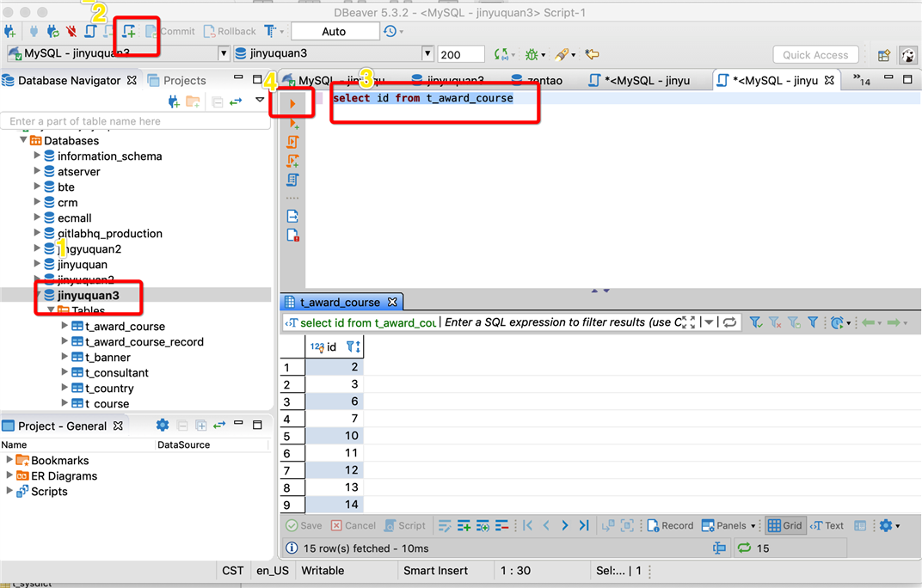Click the New Connection plug icon in the top toolbar
The height and width of the screenshot is (588, 922).
(10, 31)
